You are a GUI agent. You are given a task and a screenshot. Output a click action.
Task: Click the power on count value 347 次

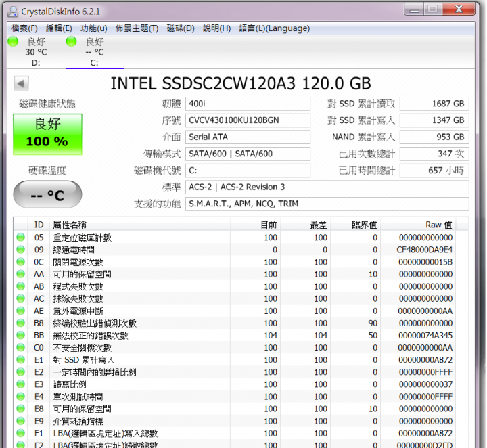click(434, 154)
